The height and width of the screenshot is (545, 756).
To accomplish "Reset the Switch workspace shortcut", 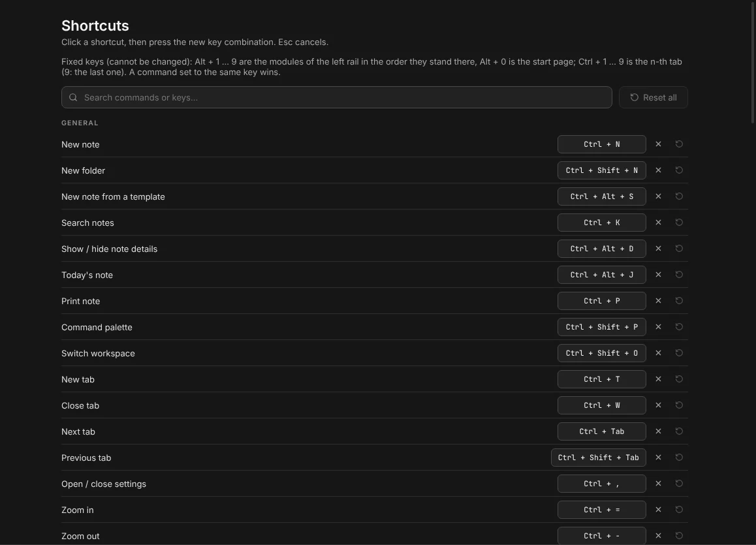I will [679, 352].
